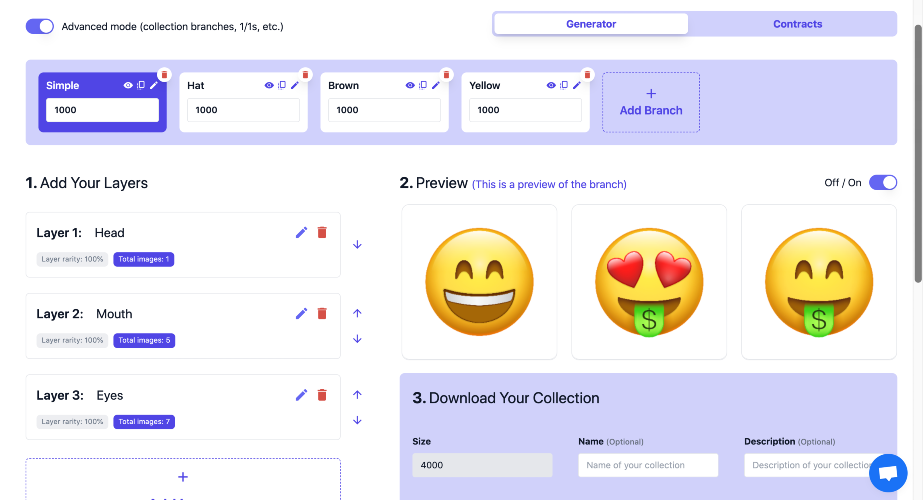Open the chat support bubble
Image resolution: width=923 pixels, height=500 pixels.
888,473
